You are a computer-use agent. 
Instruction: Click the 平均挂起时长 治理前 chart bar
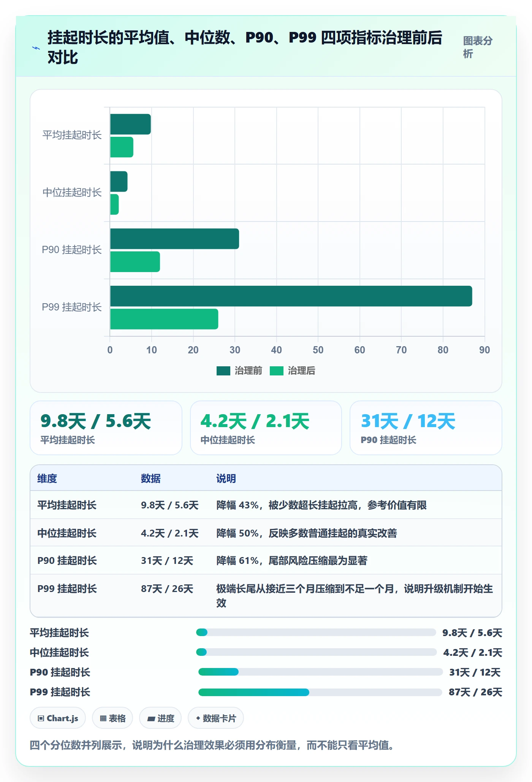coord(130,124)
